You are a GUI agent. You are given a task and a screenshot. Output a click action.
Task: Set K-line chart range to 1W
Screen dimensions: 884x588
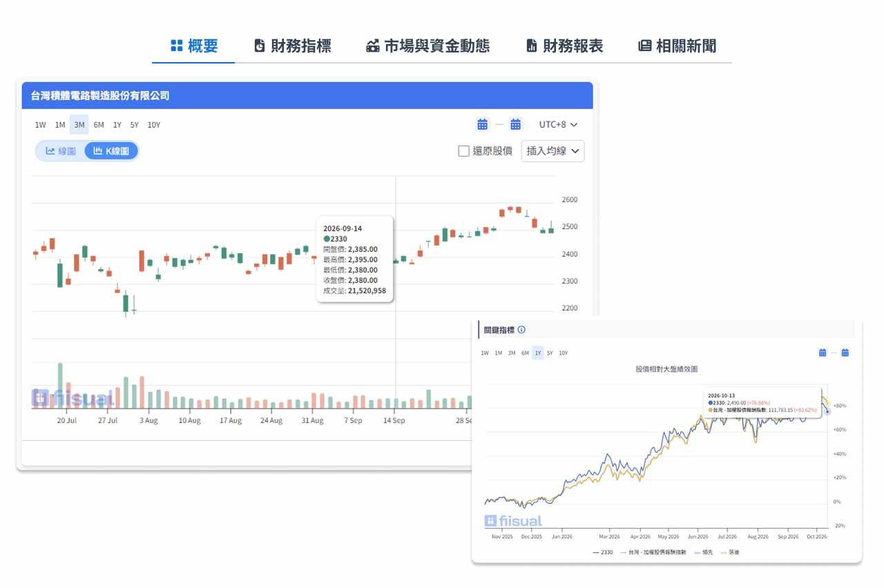(x=41, y=125)
